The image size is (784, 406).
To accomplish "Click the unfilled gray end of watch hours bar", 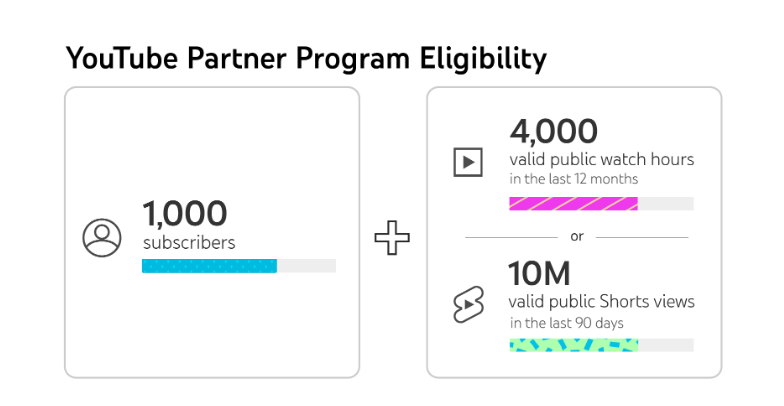I will [x=666, y=204].
